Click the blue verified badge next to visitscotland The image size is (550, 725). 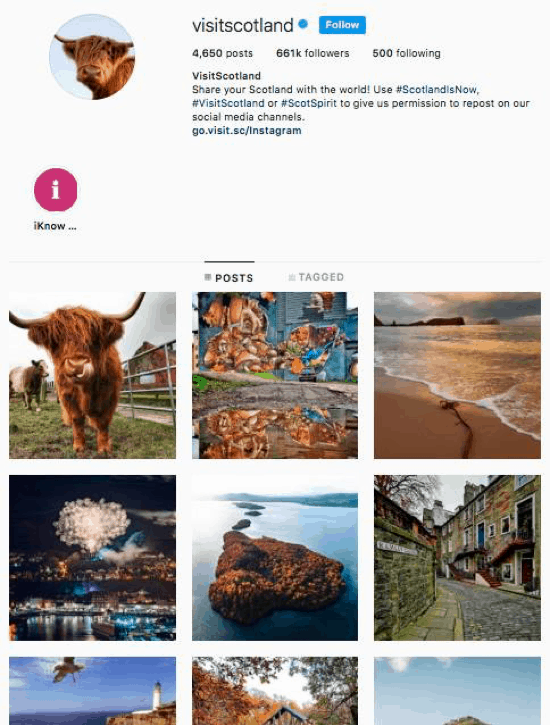pyautogui.click(x=303, y=24)
